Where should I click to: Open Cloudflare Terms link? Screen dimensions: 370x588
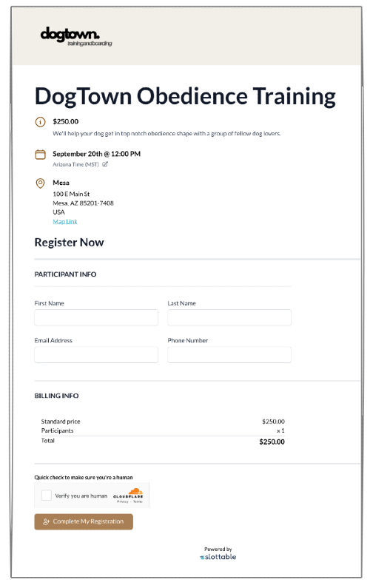point(138,501)
